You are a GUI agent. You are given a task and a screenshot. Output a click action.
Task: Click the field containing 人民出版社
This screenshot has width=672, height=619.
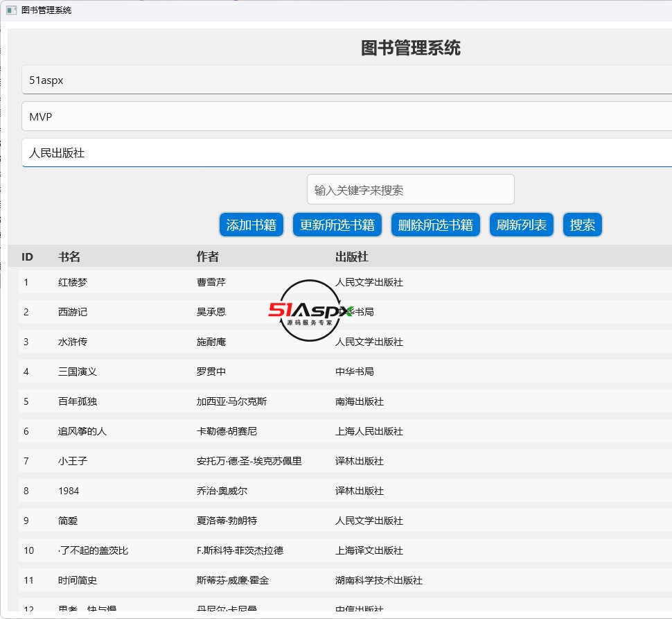point(346,153)
